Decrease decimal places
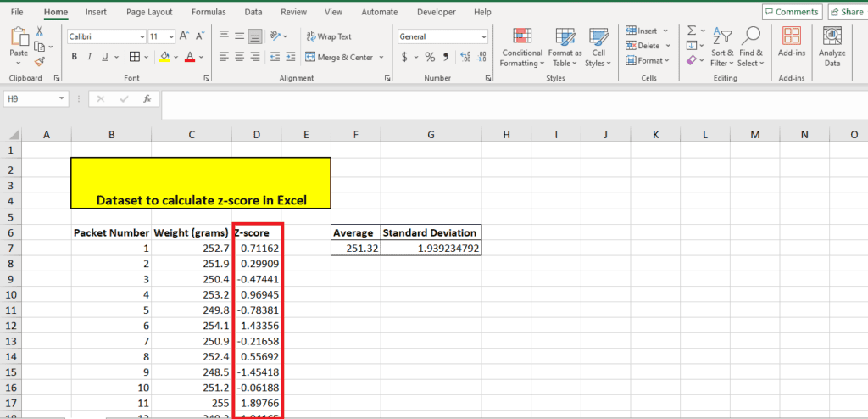This screenshot has width=868, height=419. click(481, 57)
